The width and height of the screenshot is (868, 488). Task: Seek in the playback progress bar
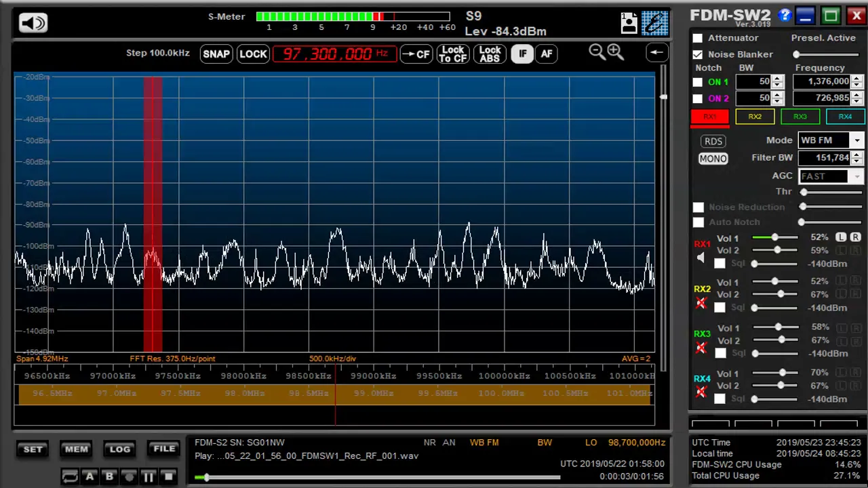click(377, 477)
